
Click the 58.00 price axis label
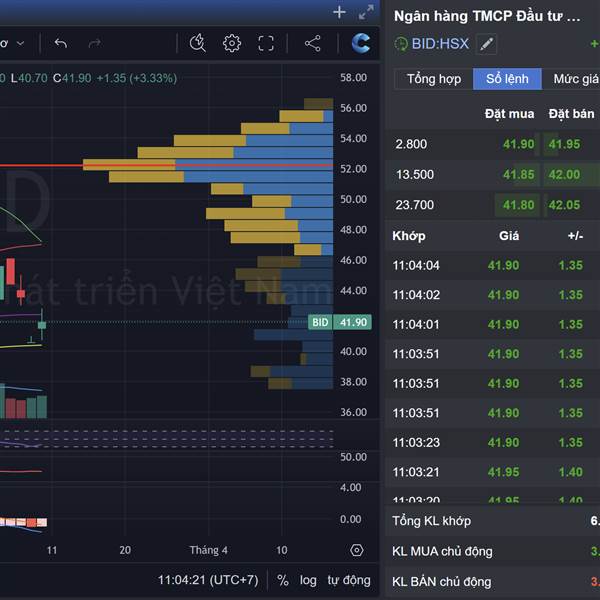coord(354,78)
